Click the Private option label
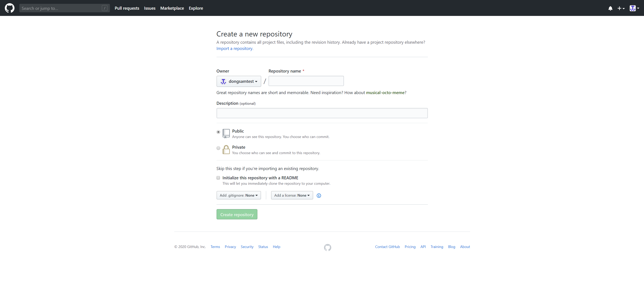 pos(238,147)
